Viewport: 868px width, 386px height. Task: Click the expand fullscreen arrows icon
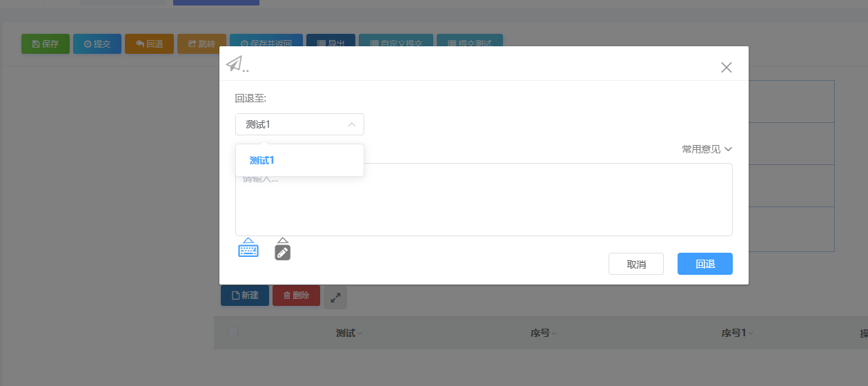click(335, 298)
